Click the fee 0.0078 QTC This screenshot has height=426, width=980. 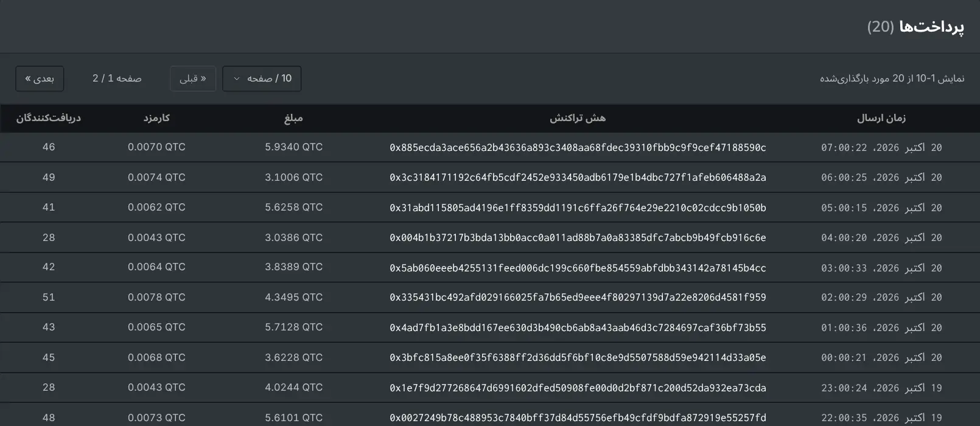tap(156, 298)
